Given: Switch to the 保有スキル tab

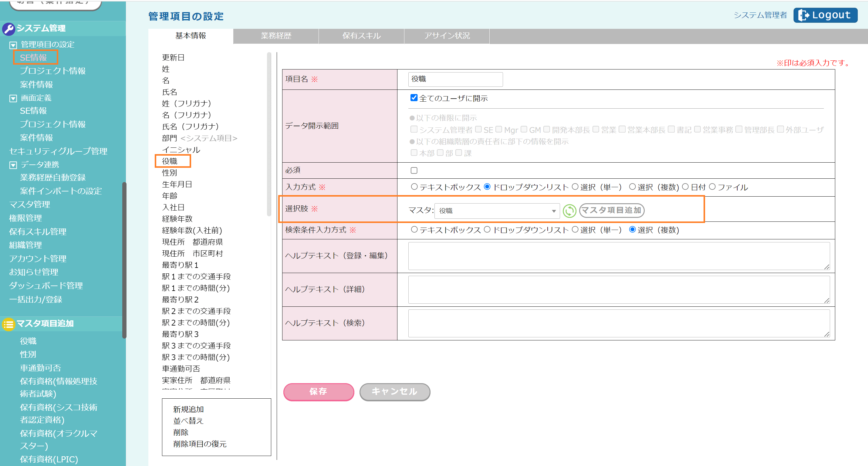Looking at the screenshot, I should pyautogui.click(x=361, y=36).
